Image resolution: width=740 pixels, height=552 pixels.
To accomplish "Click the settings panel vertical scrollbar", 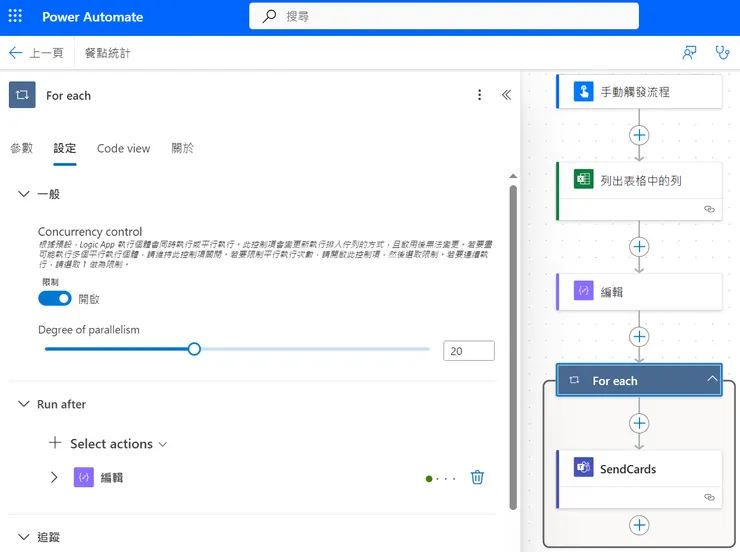I will coord(513,347).
